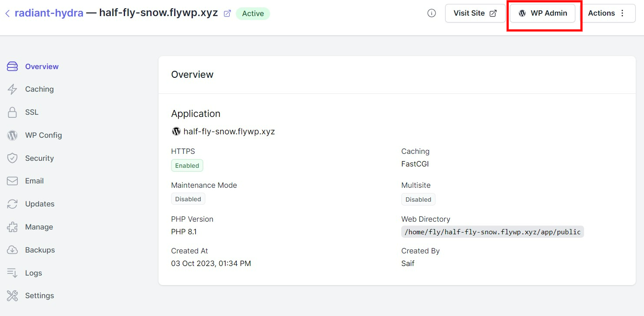This screenshot has width=644, height=316.
Task: Click the radiant-hydra server link
Action: tap(49, 13)
